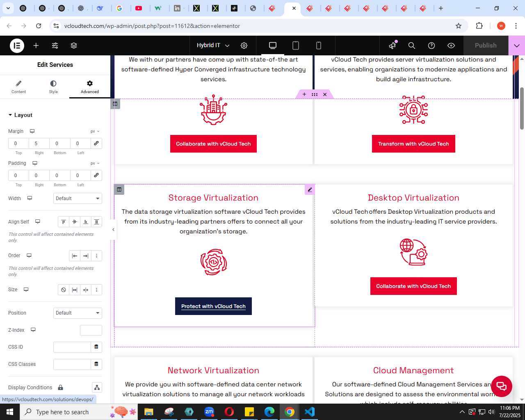Click Collaborate button under Desktop Virtualization

413,286
